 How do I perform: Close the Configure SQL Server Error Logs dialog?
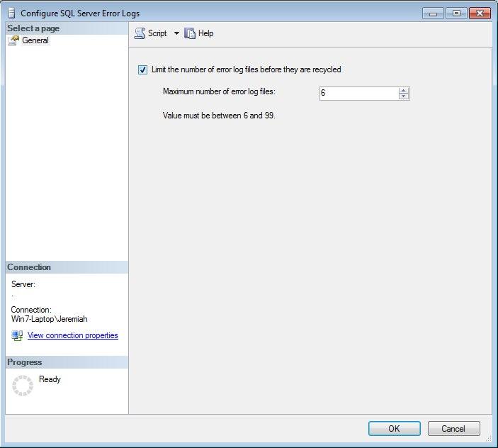coord(480,13)
